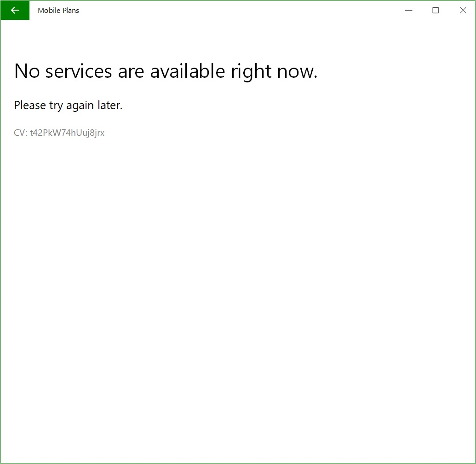Viewport: 476px width, 464px height.
Task: Maximize the Mobile Plans window
Action: point(436,10)
